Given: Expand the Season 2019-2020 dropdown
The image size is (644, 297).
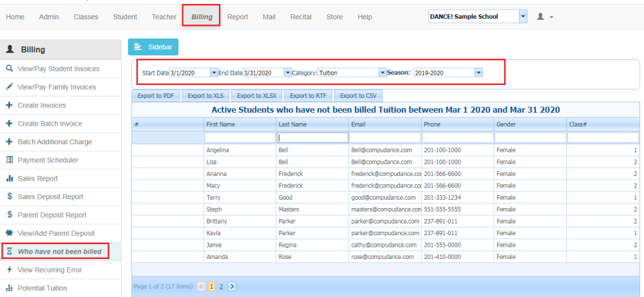Looking at the screenshot, I should click(478, 73).
